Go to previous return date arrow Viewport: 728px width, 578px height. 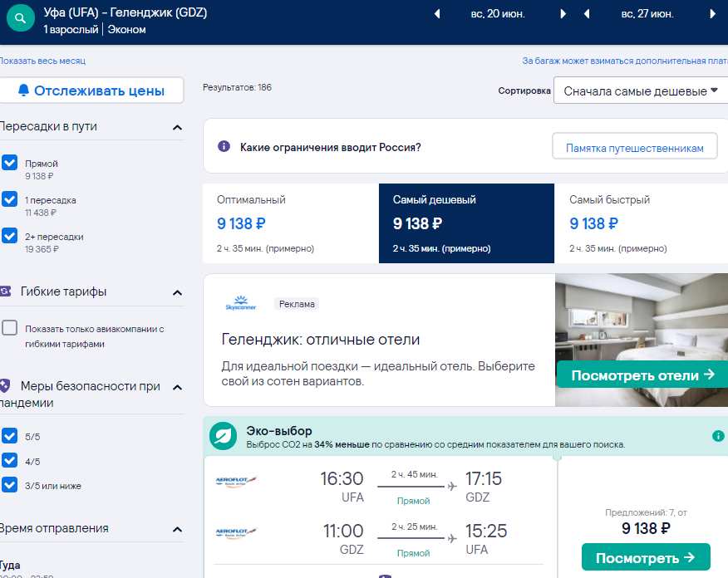pos(587,14)
